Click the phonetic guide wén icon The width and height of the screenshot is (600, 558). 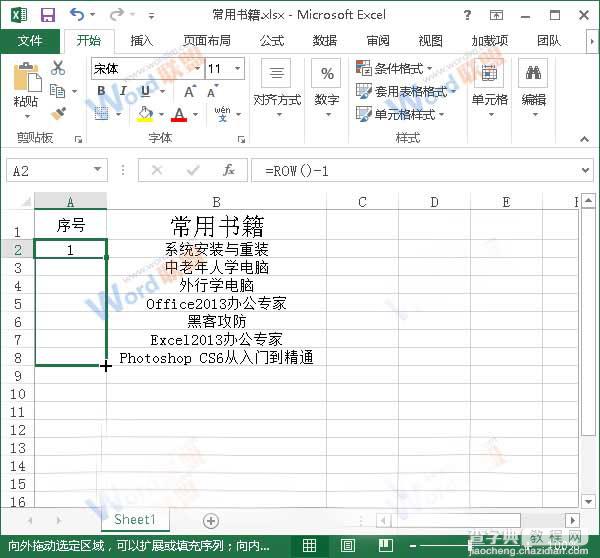click(x=222, y=114)
